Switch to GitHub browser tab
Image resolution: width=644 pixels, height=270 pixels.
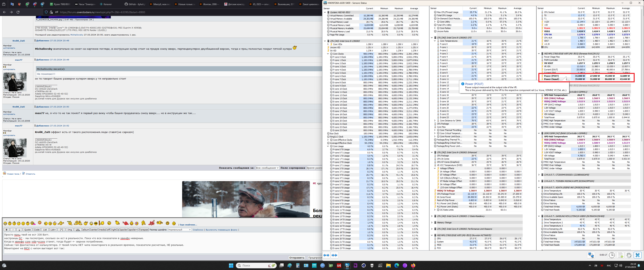(x=135, y=4)
